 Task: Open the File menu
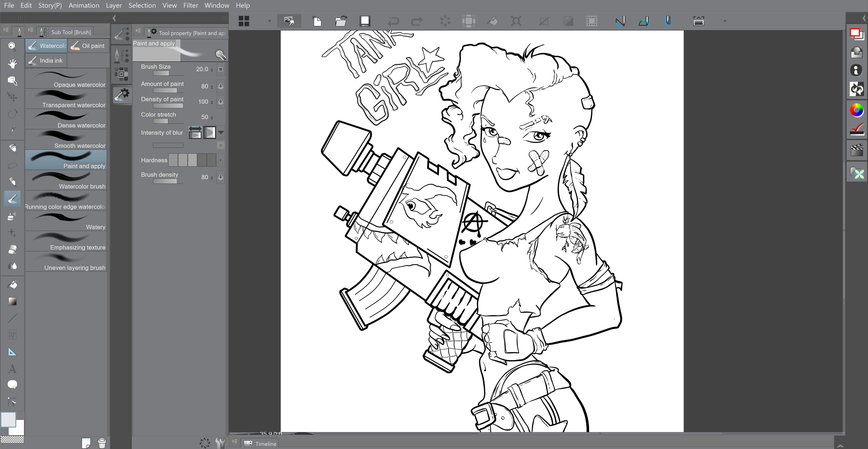point(9,5)
